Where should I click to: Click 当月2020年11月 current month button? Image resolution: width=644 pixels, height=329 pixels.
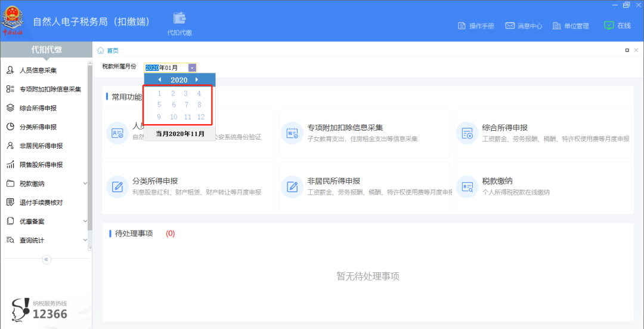179,134
